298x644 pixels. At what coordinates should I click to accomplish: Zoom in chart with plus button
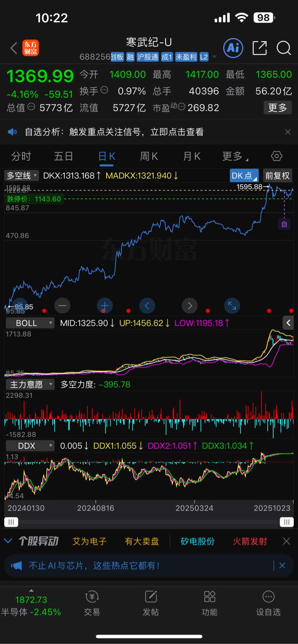point(105,306)
